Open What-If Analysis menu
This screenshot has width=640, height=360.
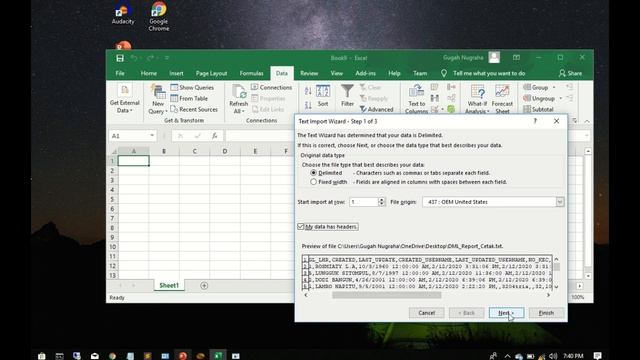pyautogui.click(x=477, y=99)
